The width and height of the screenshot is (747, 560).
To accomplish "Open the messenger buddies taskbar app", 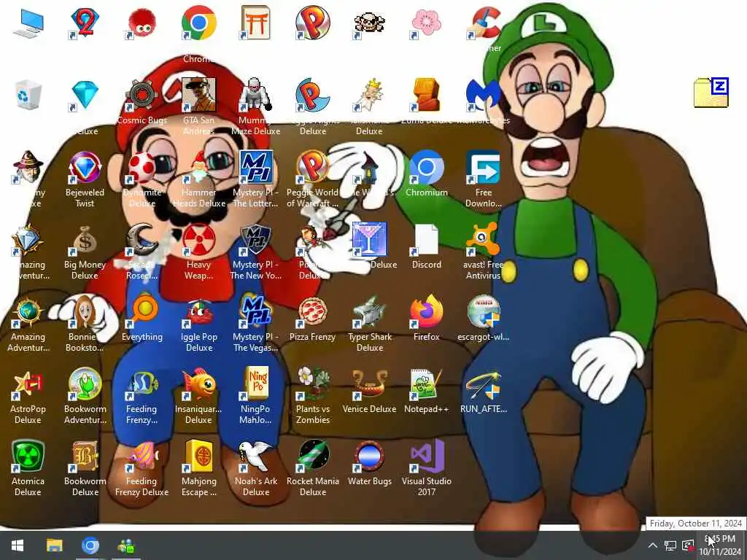I will pyautogui.click(x=126, y=545).
